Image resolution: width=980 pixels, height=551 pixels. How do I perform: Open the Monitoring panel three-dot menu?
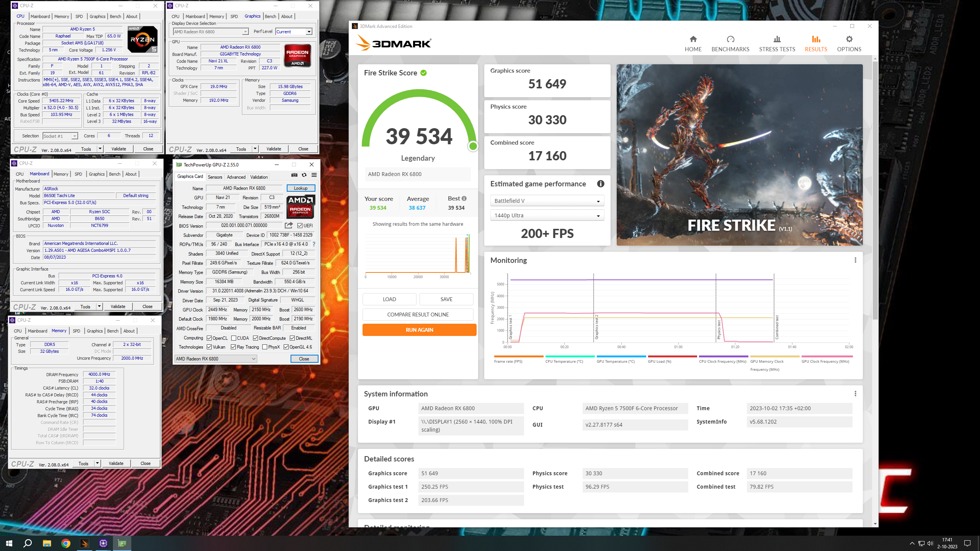[855, 260]
